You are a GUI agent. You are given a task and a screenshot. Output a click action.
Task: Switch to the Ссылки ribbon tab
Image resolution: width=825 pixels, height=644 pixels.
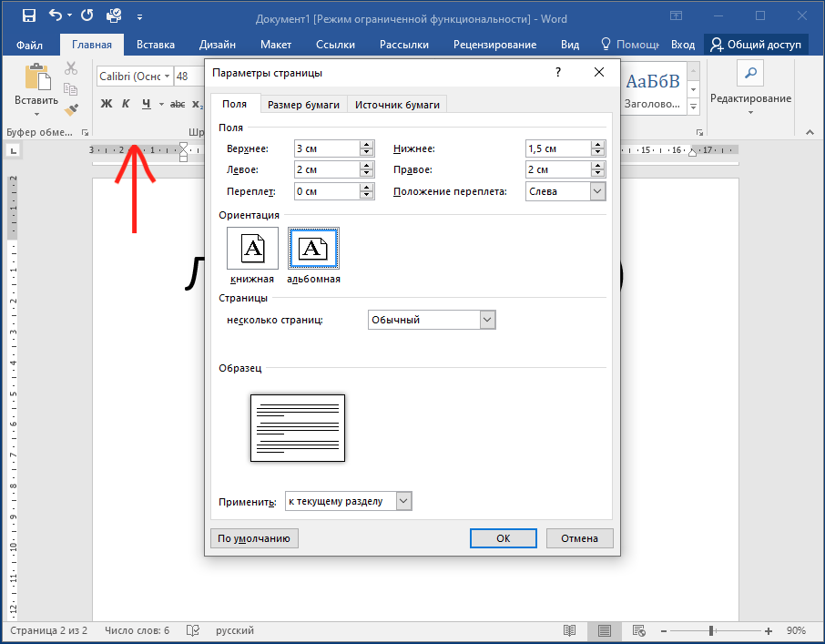pos(335,45)
